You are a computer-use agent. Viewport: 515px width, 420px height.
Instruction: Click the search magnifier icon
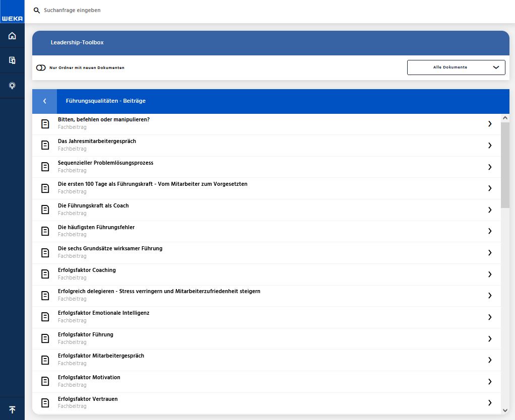[x=37, y=11]
